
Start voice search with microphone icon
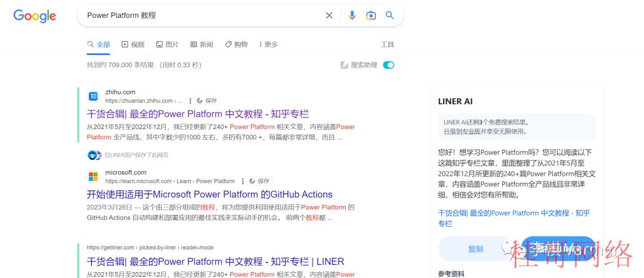point(352,15)
